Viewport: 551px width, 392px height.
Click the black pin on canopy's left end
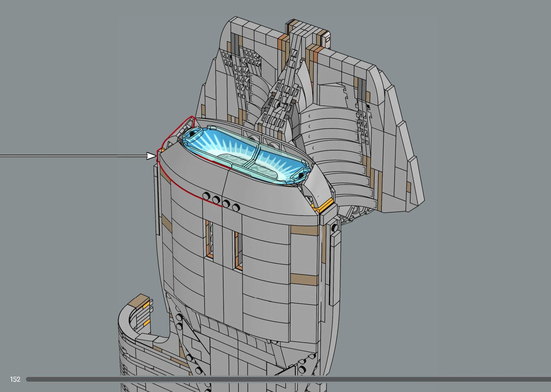pyautogui.click(x=192, y=134)
